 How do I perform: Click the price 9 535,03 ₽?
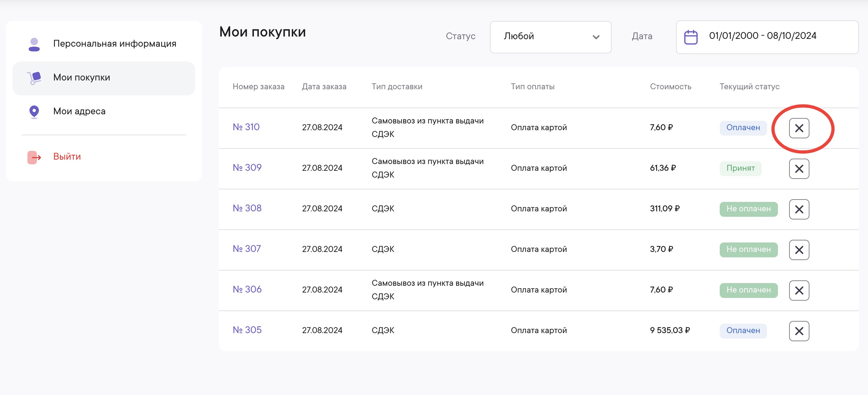click(670, 330)
